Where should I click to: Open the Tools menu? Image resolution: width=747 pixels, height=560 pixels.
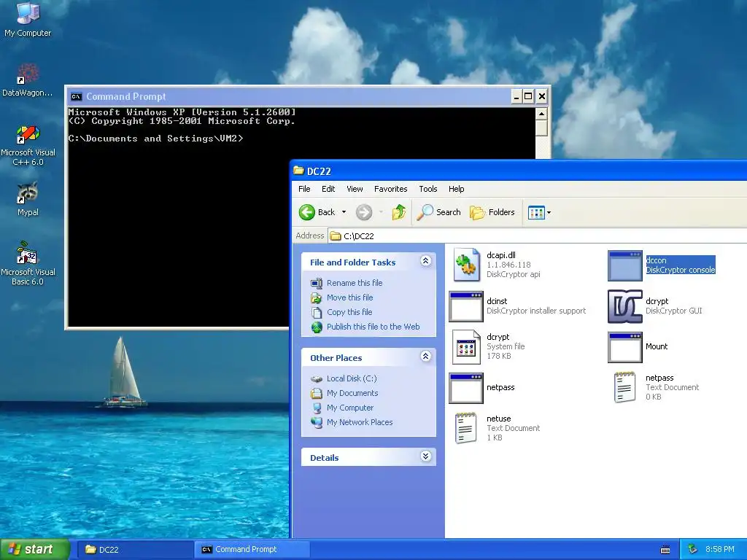[427, 189]
